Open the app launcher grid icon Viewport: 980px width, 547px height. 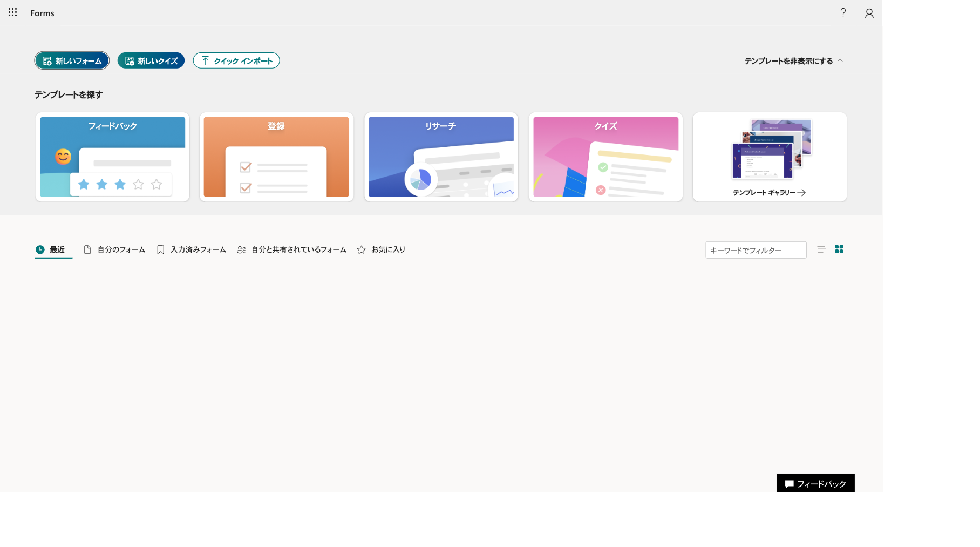13,12
